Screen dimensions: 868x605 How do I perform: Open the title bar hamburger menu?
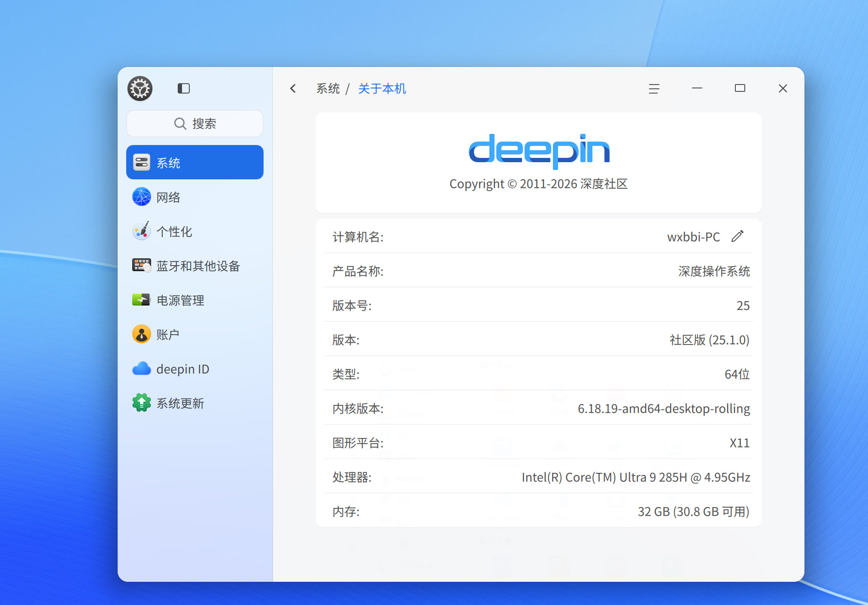tap(654, 89)
